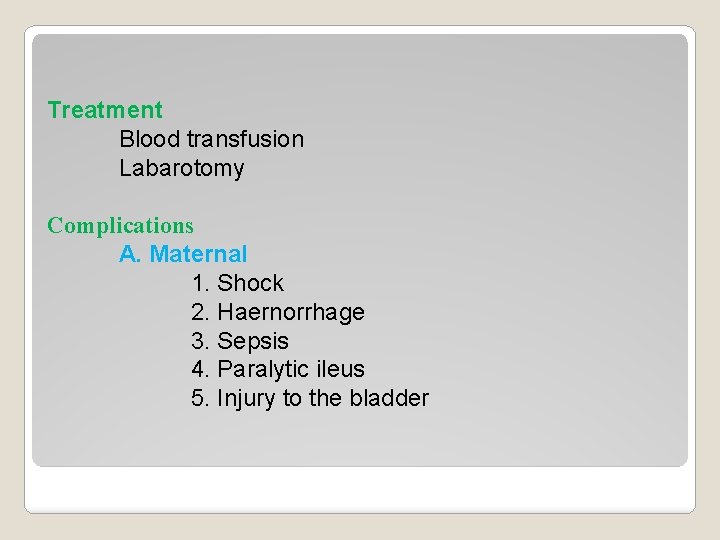The width and height of the screenshot is (720, 540).
Task: Select the Blood transfusion line
Action: [x=211, y=139]
